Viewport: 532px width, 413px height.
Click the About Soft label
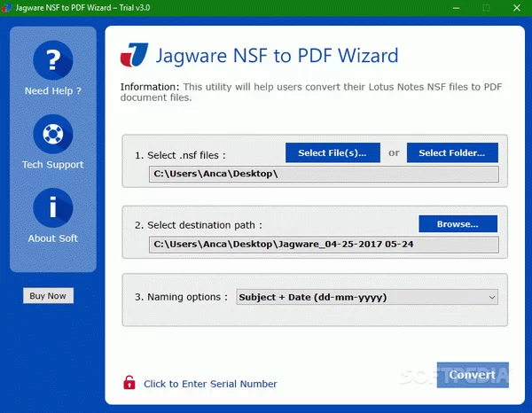point(53,238)
